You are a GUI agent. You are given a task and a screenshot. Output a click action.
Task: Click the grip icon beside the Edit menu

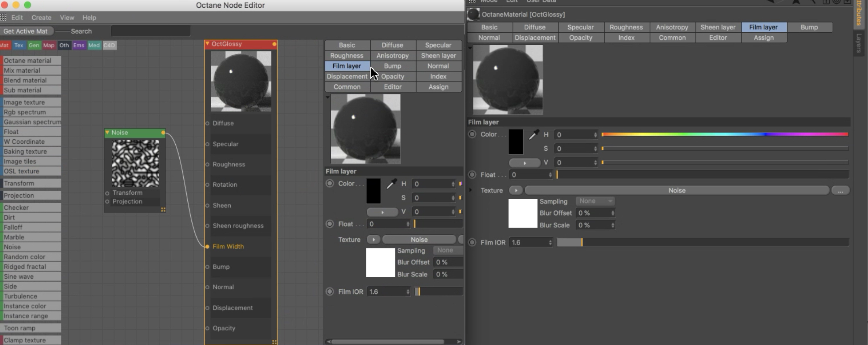coord(4,17)
